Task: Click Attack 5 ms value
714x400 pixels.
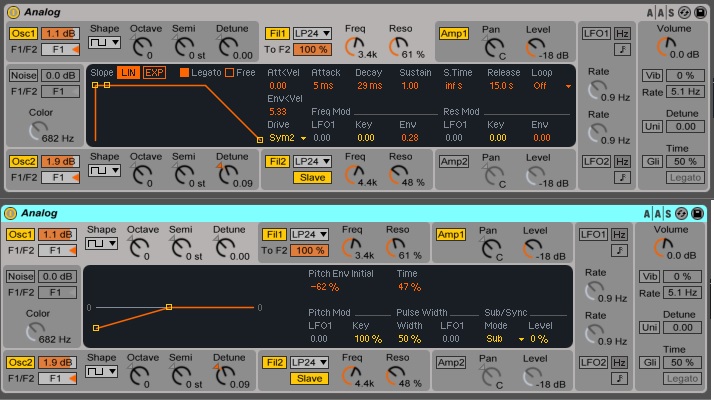Action: pyautogui.click(x=323, y=86)
